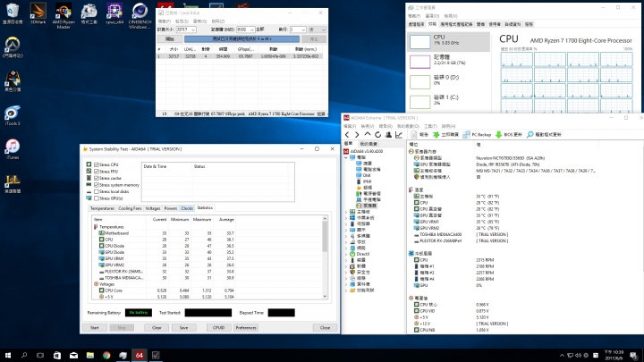The height and width of the screenshot is (362, 644).
Task: Click Start in System Stability Test
Action: click(95, 327)
